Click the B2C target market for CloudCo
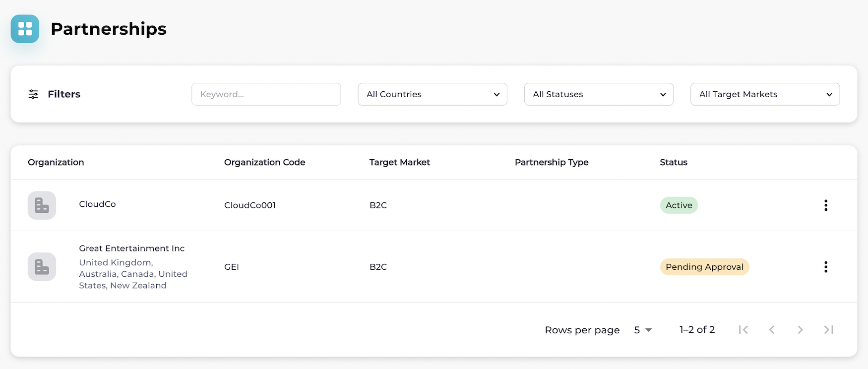Viewport: 868px width, 369px height. (378, 205)
